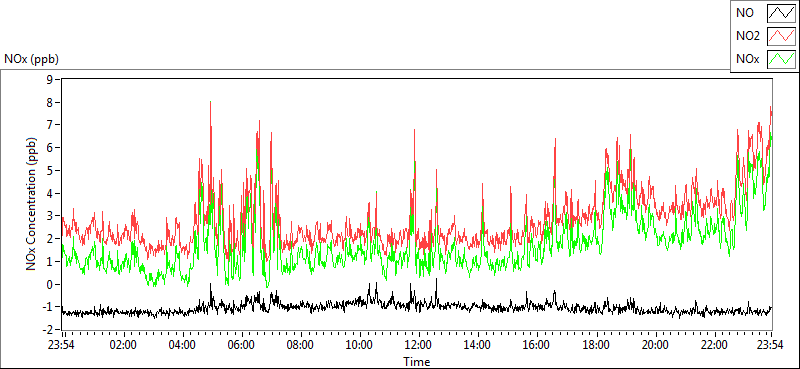Image resolution: width=800 pixels, height=369 pixels.
Task: Click the NOx (ppb) chart title
Action: point(31,59)
